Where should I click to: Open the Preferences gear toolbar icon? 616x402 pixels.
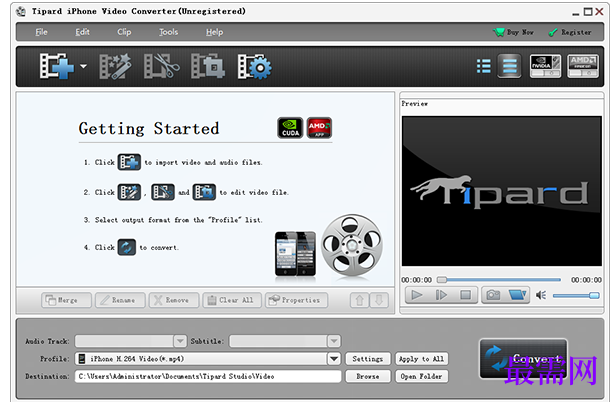[254, 66]
